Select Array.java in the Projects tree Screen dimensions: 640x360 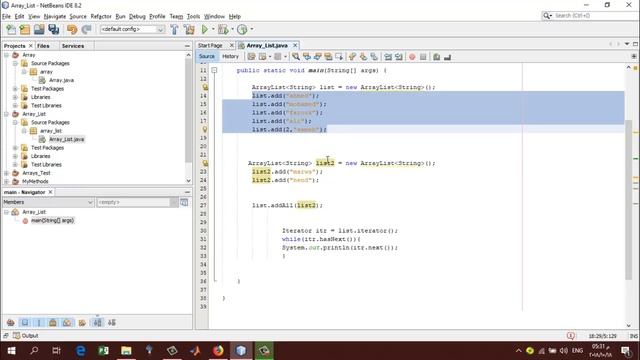click(x=62, y=80)
